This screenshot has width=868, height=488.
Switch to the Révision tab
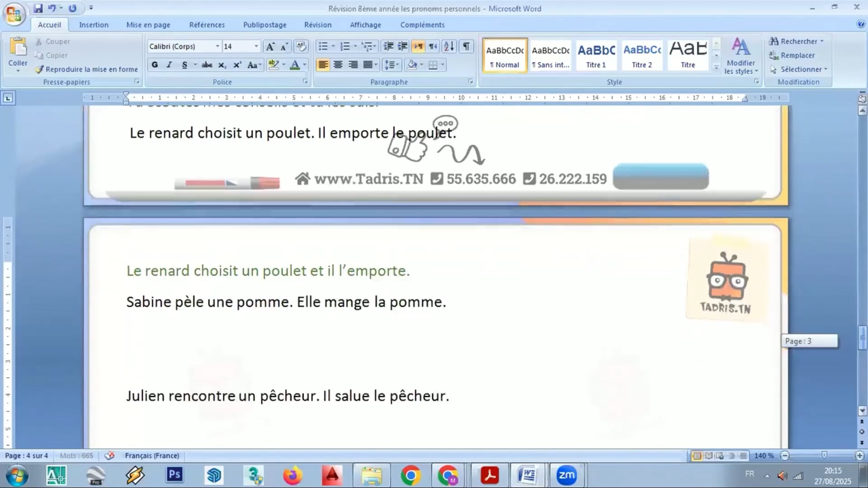[x=317, y=25]
